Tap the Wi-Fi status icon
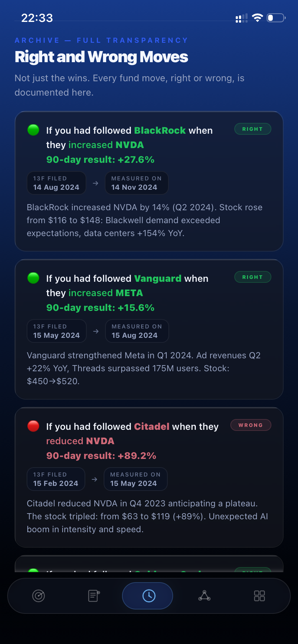Viewport: 298px width, 644px height. click(x=257, y=18)
